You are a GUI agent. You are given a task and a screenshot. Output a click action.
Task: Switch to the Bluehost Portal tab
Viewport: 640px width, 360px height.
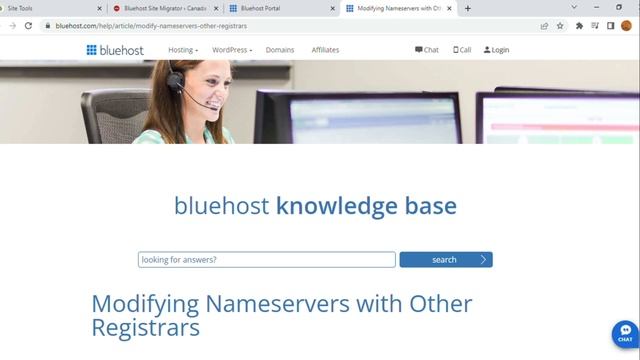[x=282, y=8]
